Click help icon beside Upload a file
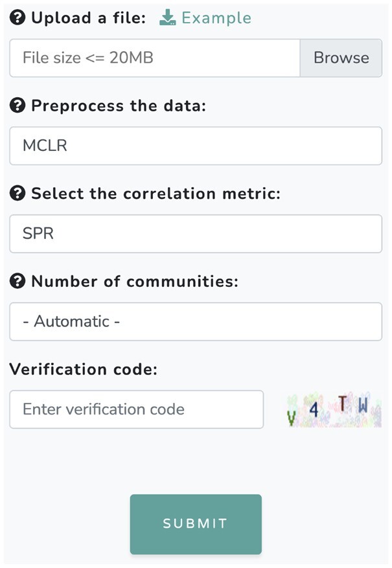This screenshot has width=392, height=568. click(17, 18)
